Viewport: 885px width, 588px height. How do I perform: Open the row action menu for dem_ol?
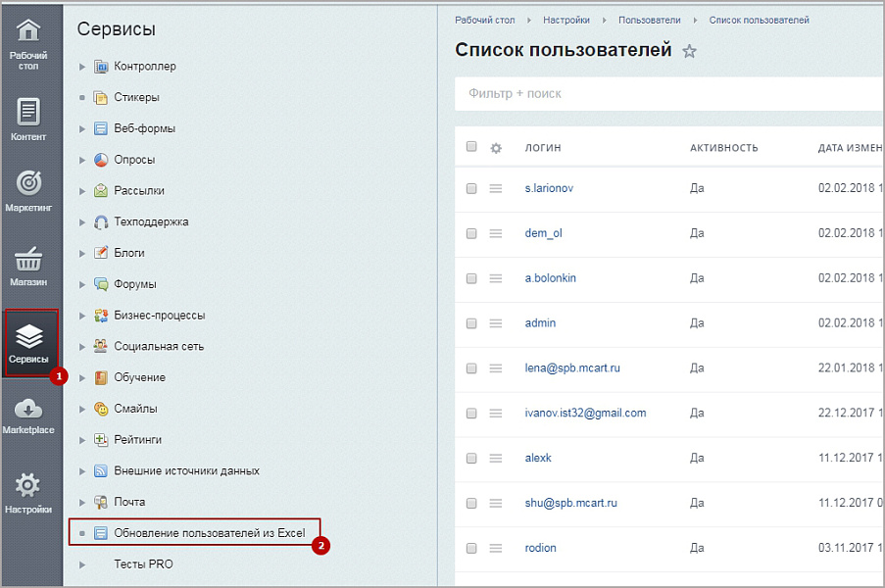(x=497, y=233)
